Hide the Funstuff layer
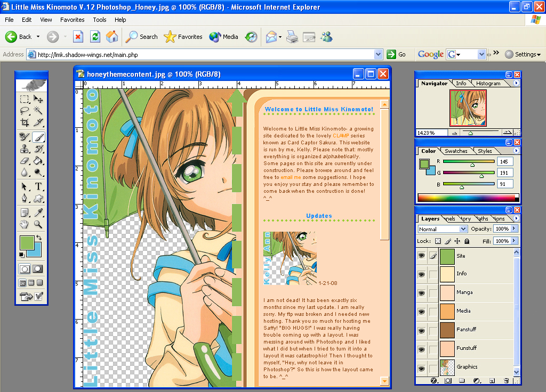The width and height of the screenshot is (546, 392). click(421, 349)
